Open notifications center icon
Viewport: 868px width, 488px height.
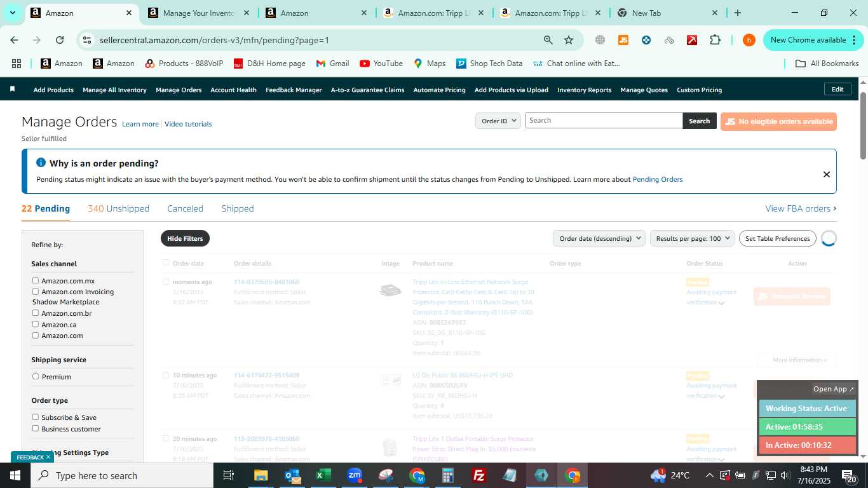848,475
